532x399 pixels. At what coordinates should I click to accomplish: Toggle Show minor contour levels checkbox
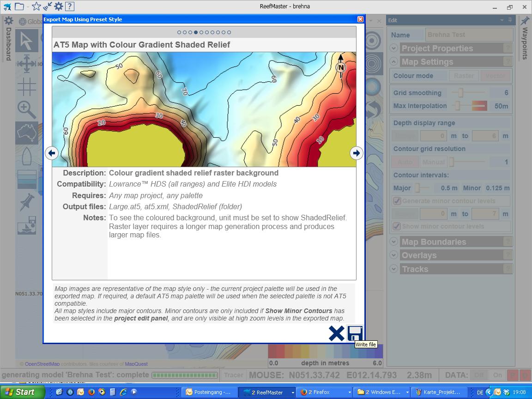coord(397,226)
